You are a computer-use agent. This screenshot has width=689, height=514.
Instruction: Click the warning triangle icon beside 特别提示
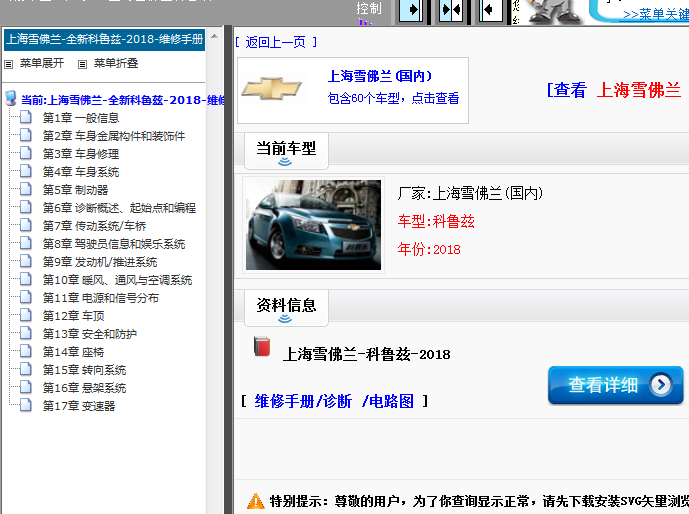[x=256, y=501]
